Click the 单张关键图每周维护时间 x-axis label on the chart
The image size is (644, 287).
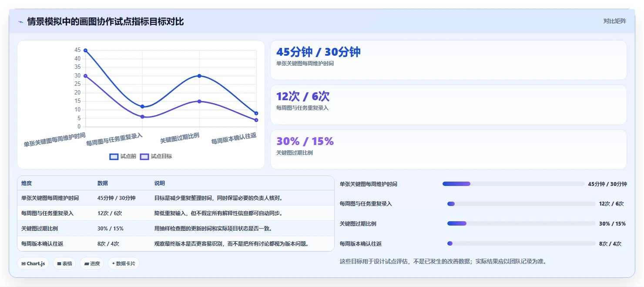pyautogui.click(x=55, y=140)
